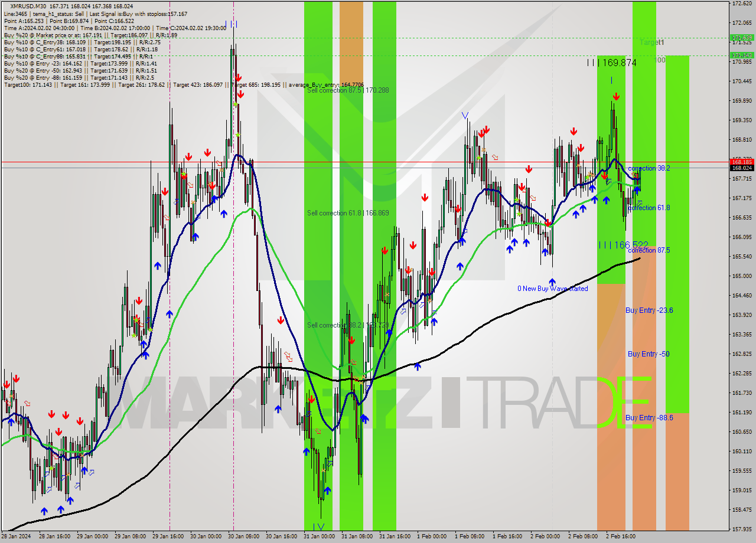Click the 'Sell correction 61.8 | 166.869' label

point(348,212)
